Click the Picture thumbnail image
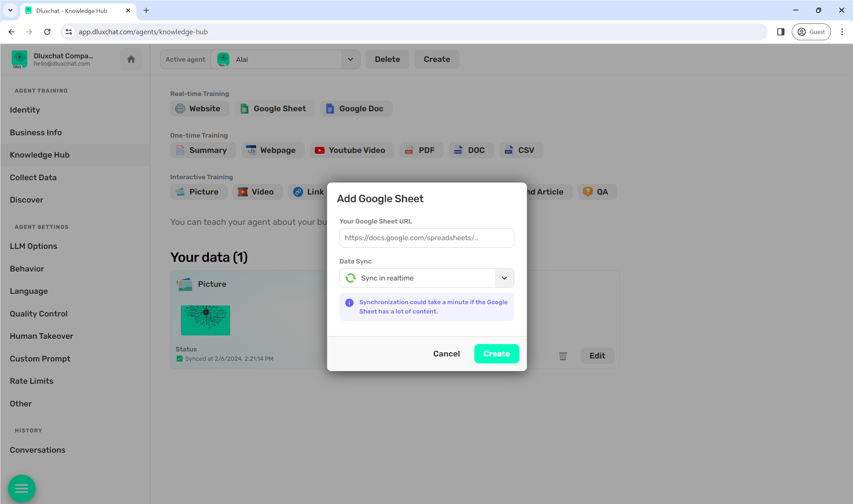 205,320
